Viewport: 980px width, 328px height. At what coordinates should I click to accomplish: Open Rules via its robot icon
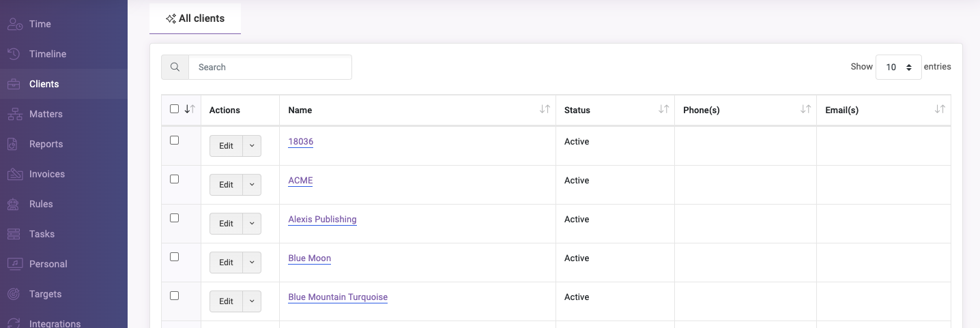click(15, 204)
